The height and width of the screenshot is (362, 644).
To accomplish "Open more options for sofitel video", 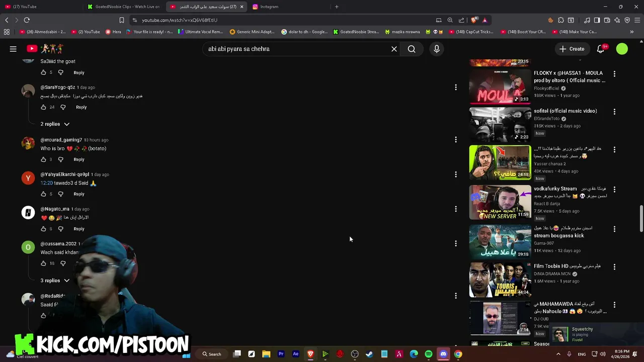I will (614, 112).
